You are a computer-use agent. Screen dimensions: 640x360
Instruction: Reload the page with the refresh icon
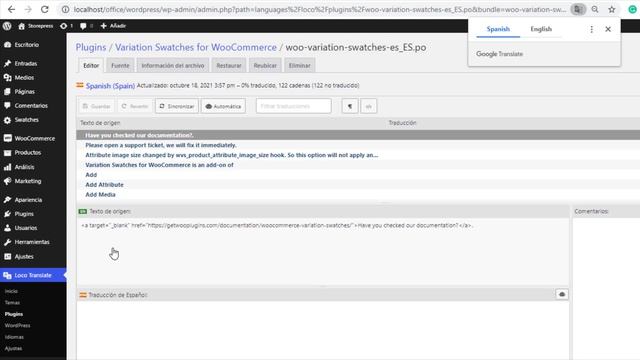click(44, 9)
